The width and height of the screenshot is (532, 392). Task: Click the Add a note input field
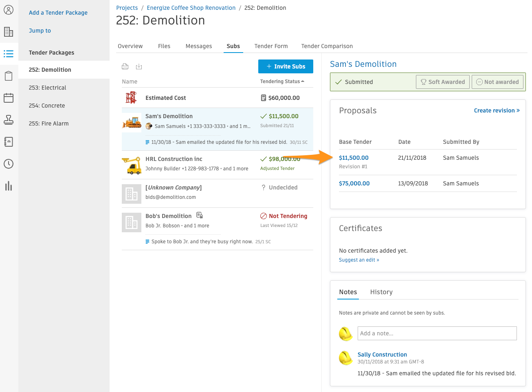coord(437,333)
